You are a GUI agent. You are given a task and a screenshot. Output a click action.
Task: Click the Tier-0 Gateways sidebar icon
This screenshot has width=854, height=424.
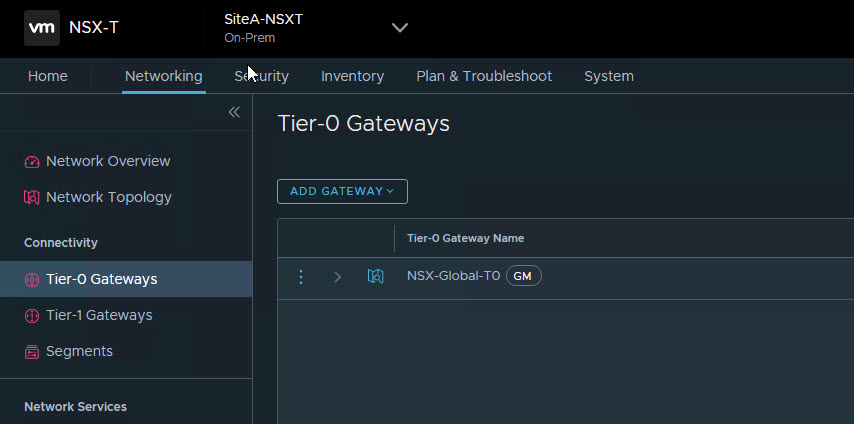click(32, 280)
